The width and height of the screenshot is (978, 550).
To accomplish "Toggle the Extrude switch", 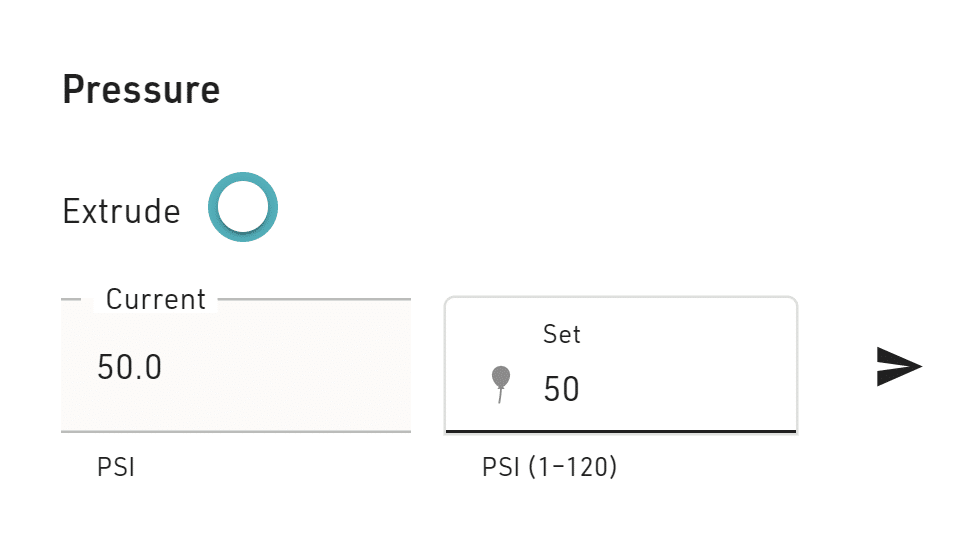I will click(x=242, y=208).
